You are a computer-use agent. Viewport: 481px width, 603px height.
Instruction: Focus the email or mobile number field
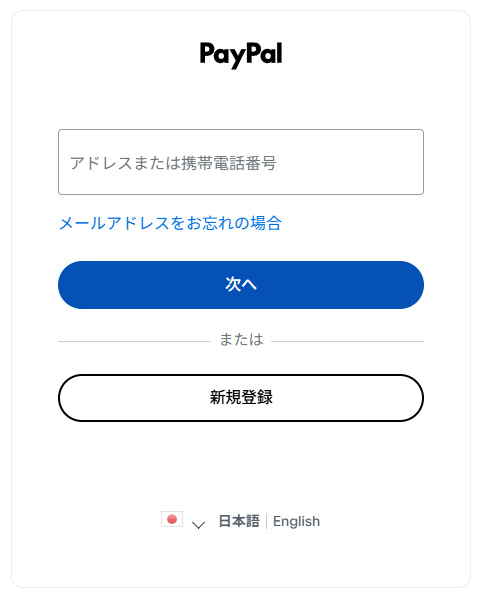[x=241, y=162]
